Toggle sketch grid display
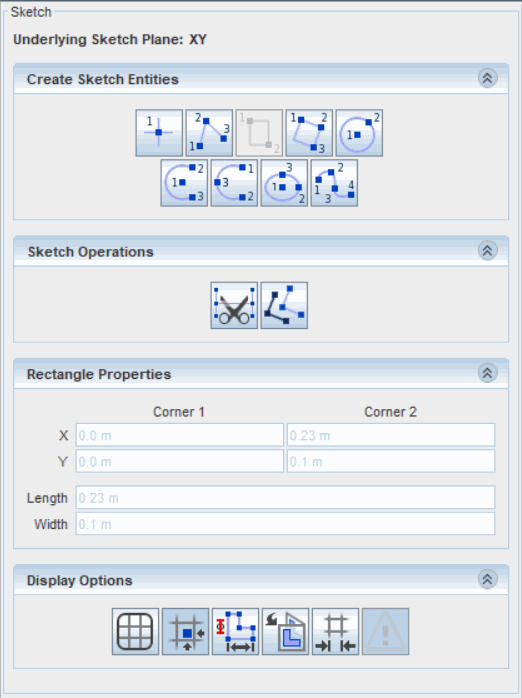522x698 pixels. point(135,632)
